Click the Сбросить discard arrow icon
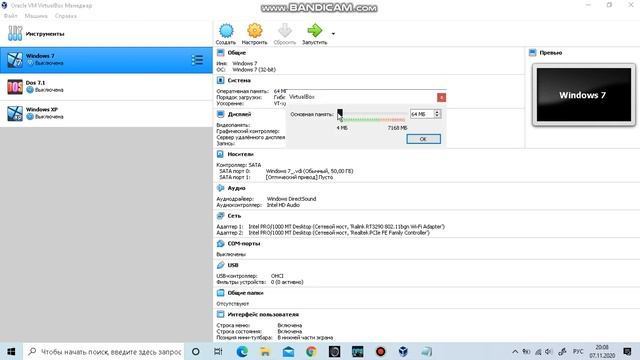 tap(284, 31)
